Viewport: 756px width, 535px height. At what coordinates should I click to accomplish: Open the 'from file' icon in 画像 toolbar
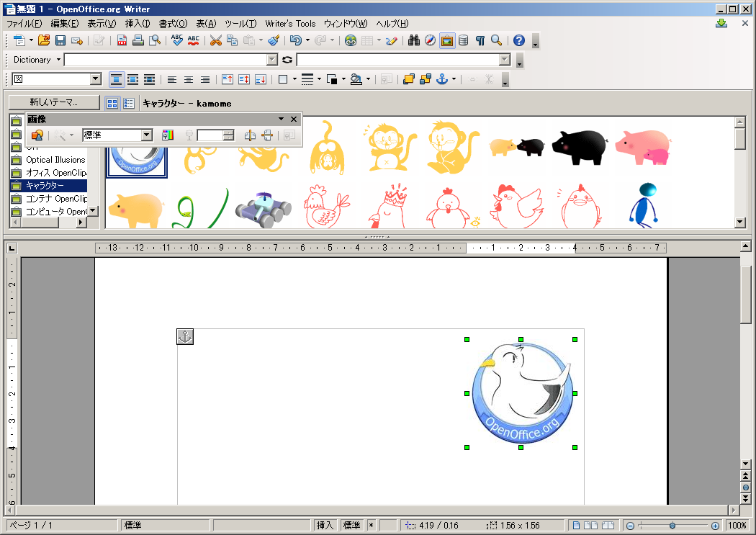coord(37,135)
